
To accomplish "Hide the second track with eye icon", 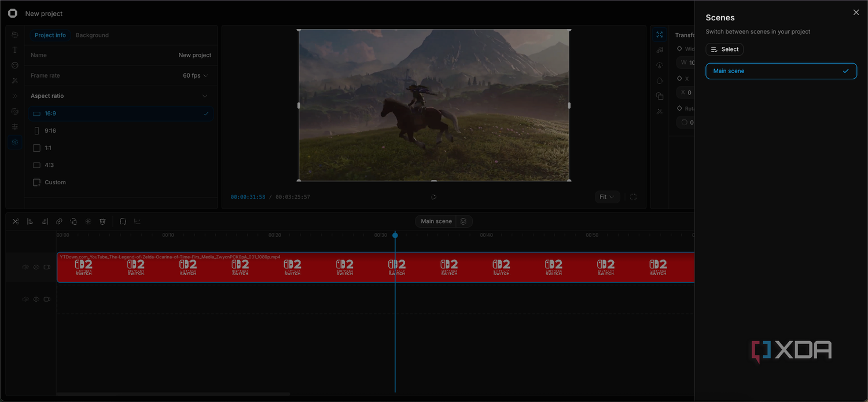I will [36, 299].
